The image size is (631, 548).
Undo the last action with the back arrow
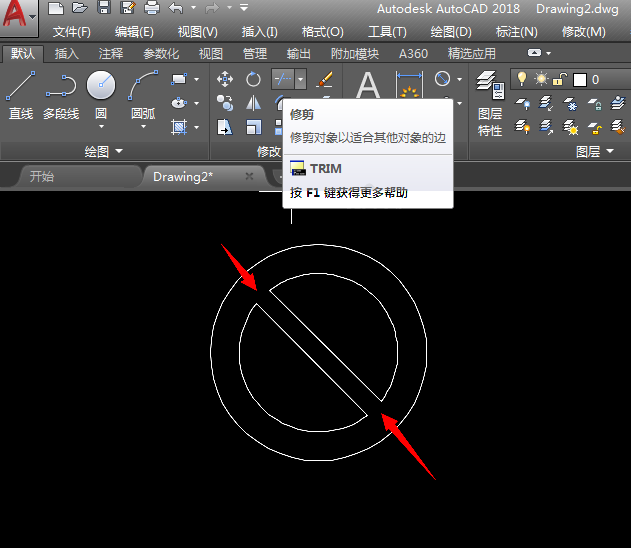[176, 8]
